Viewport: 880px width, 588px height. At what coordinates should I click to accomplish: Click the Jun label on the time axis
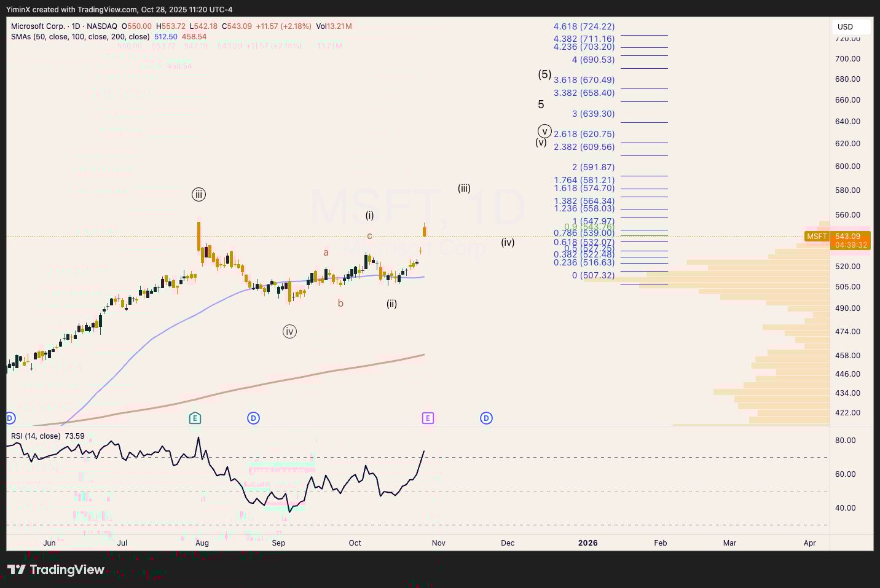50,543
